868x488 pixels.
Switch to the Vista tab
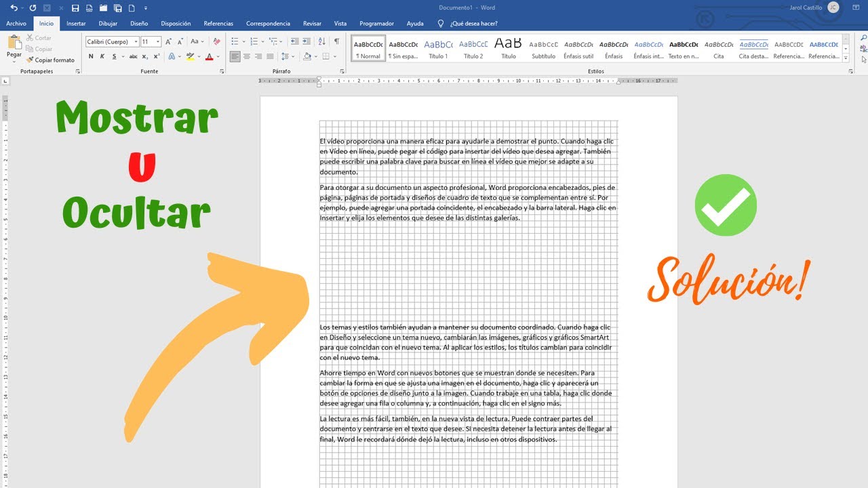pos(340,23)
